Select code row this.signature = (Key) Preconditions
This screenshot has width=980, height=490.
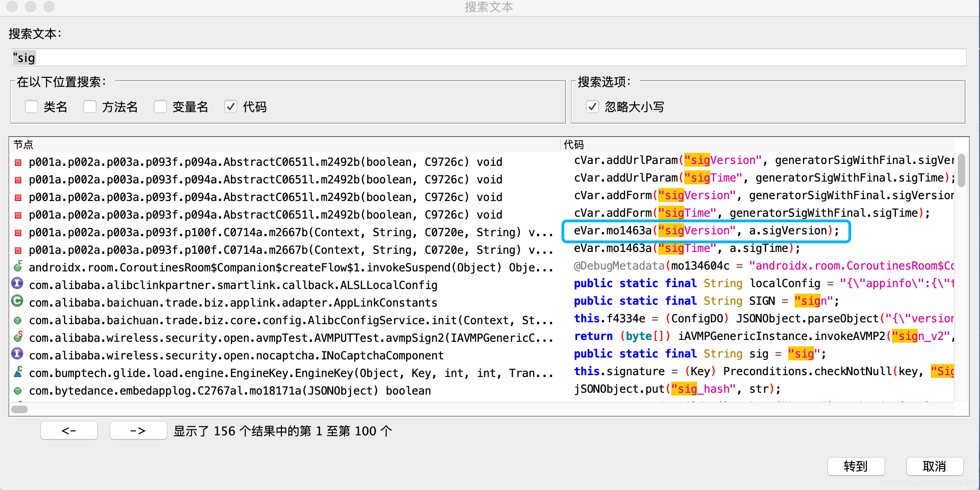[x=764, y=371]
